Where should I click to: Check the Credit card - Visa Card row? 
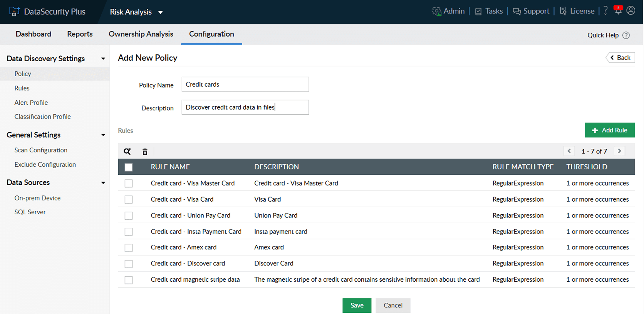pos(129,199)
